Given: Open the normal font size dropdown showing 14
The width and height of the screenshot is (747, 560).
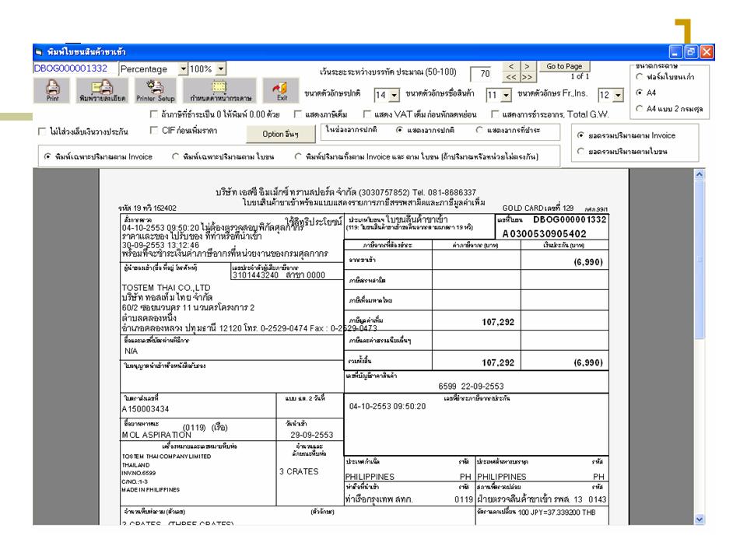Looking at the screenshot, I should pyautogui.click(x=394, y=96).
